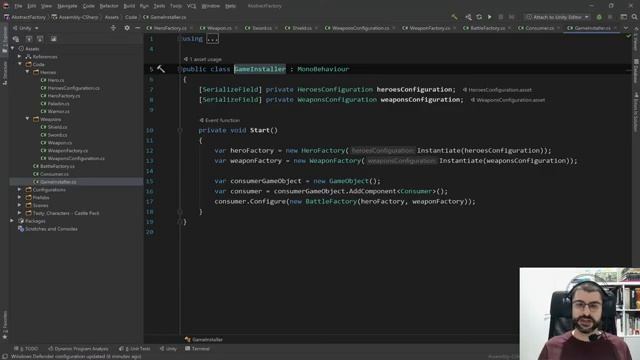
Task: Click the Build Solution hammer icon in toolbar
Action: tap(454, 17)
